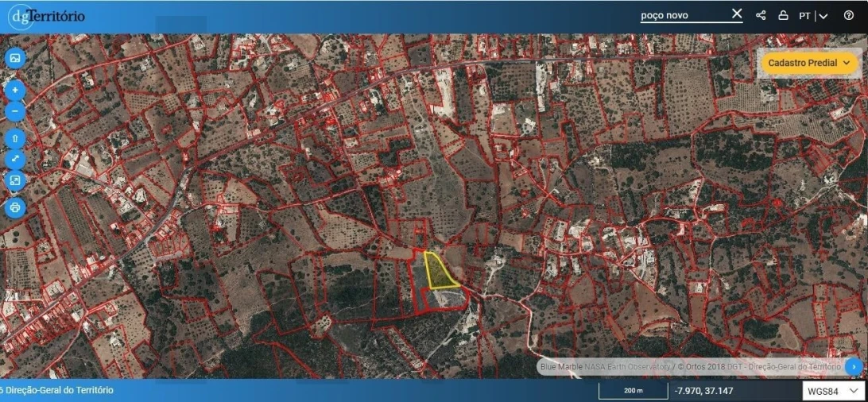Viewport: 868px width, 402px height.
Task: Reset map orientation with the north arrow
Action: [x=15, y=139]
